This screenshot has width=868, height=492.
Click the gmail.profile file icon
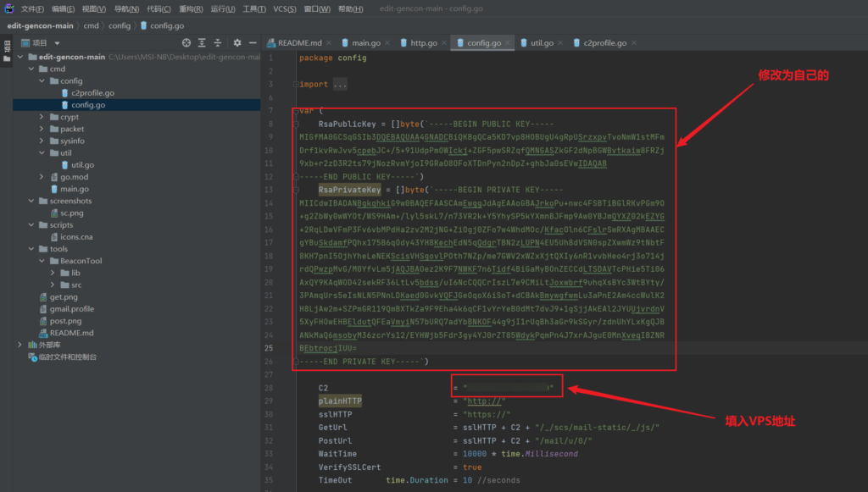(43, 309)
